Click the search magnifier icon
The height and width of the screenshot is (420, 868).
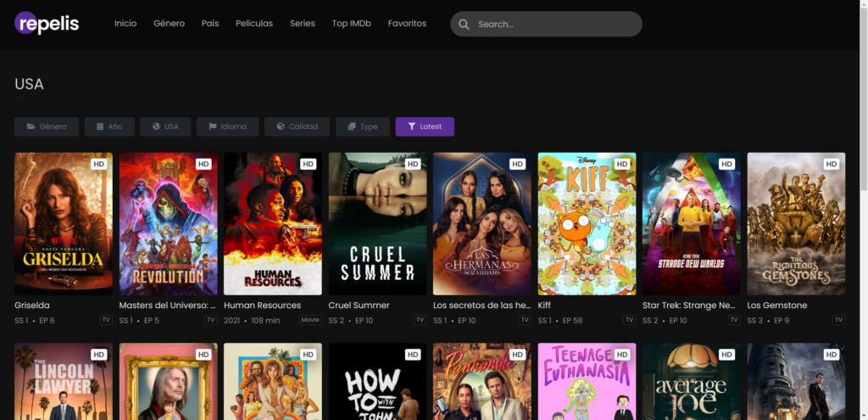pos(464,25)
